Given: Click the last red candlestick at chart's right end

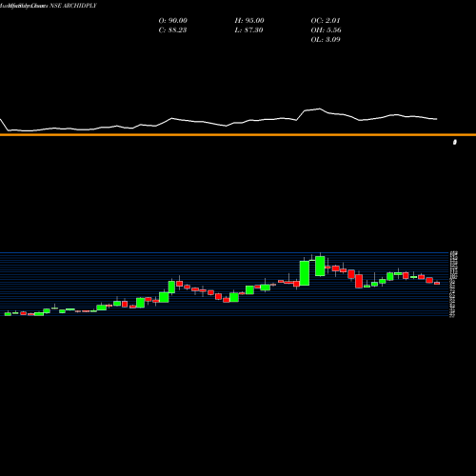Looking at the screenshot, I should 437,283.
